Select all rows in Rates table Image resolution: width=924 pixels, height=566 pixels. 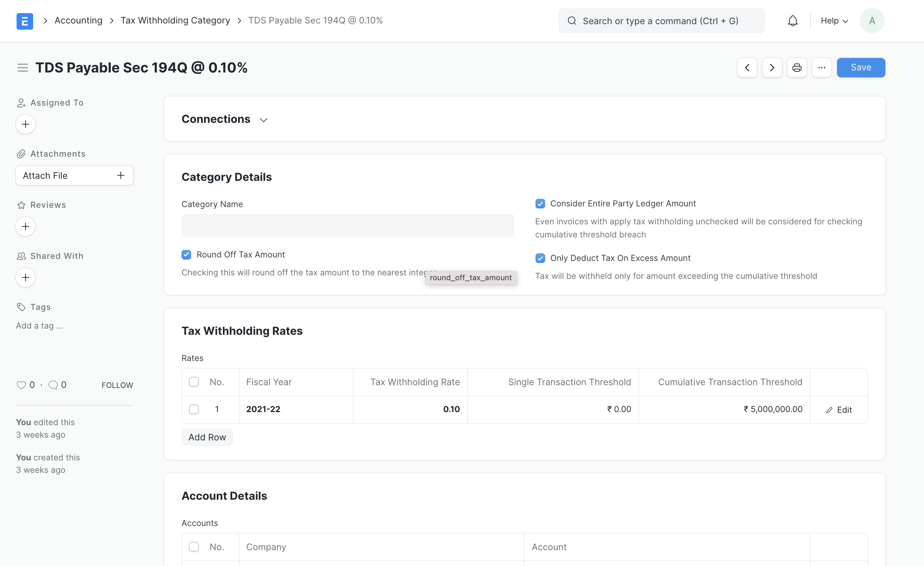[194, 382]
